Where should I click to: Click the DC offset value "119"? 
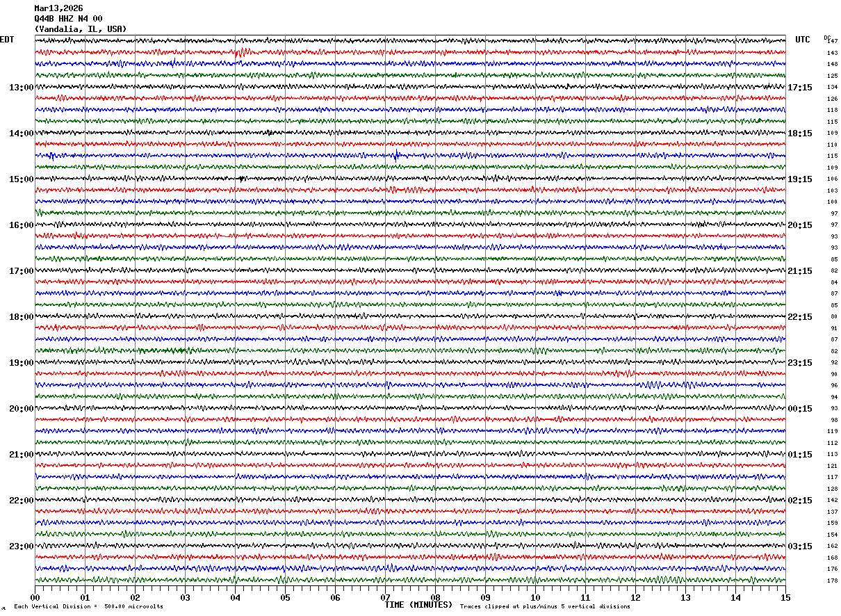point(833,432)
